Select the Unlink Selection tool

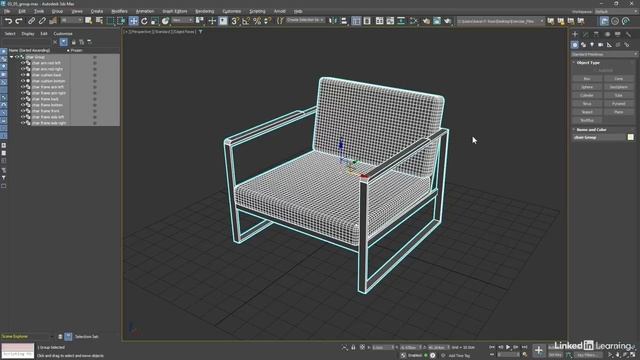(x=42, y=21)
